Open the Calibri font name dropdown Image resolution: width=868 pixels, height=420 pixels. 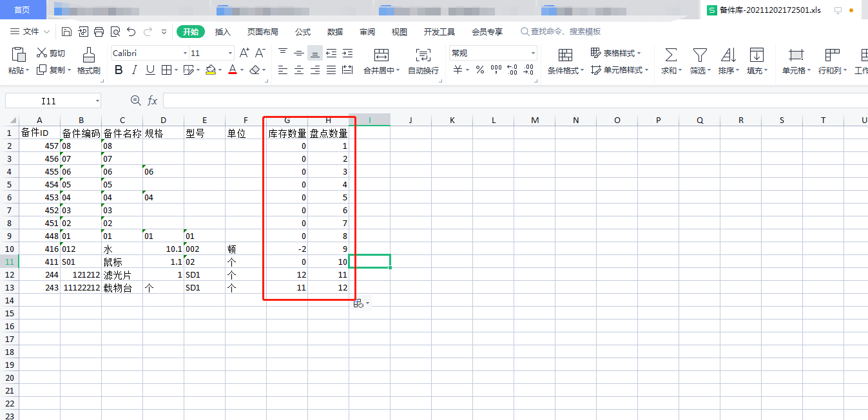point(185,53)
